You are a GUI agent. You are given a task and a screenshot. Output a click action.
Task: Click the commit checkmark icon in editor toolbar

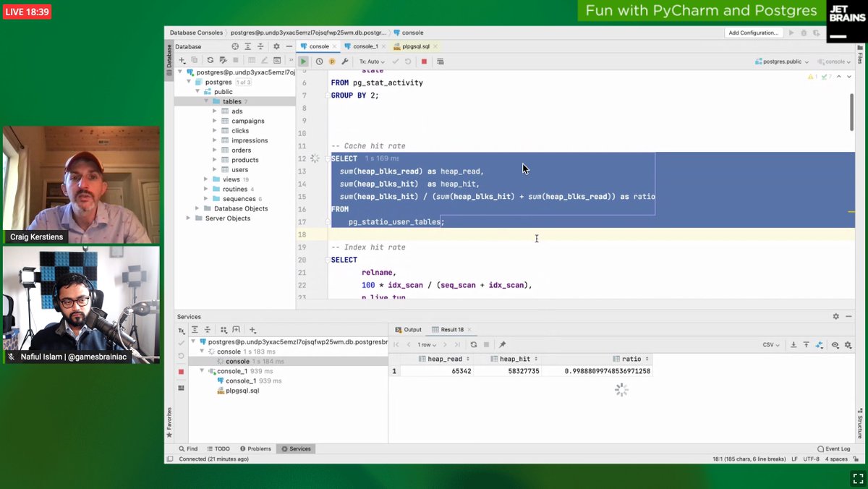[396, 61]
